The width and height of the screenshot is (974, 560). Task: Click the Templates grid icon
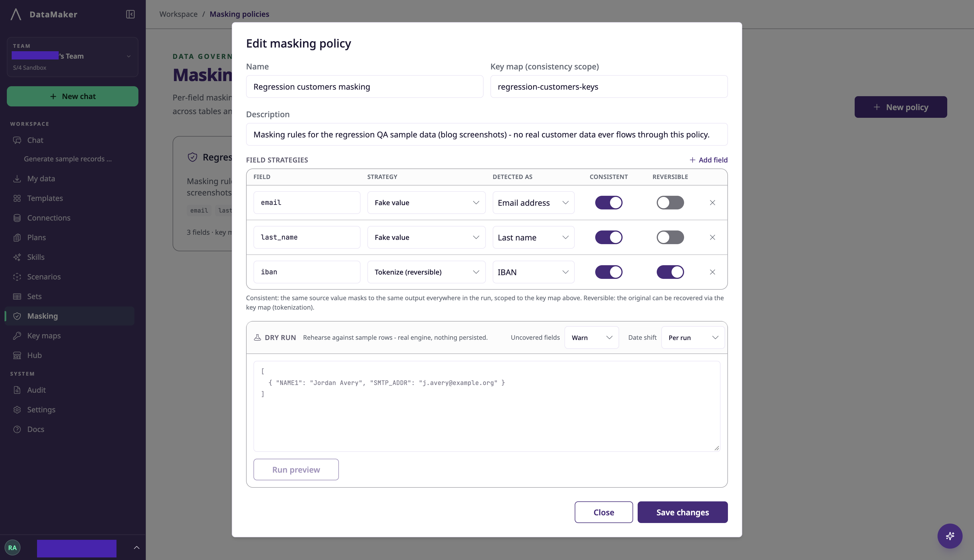coord(17,198)
